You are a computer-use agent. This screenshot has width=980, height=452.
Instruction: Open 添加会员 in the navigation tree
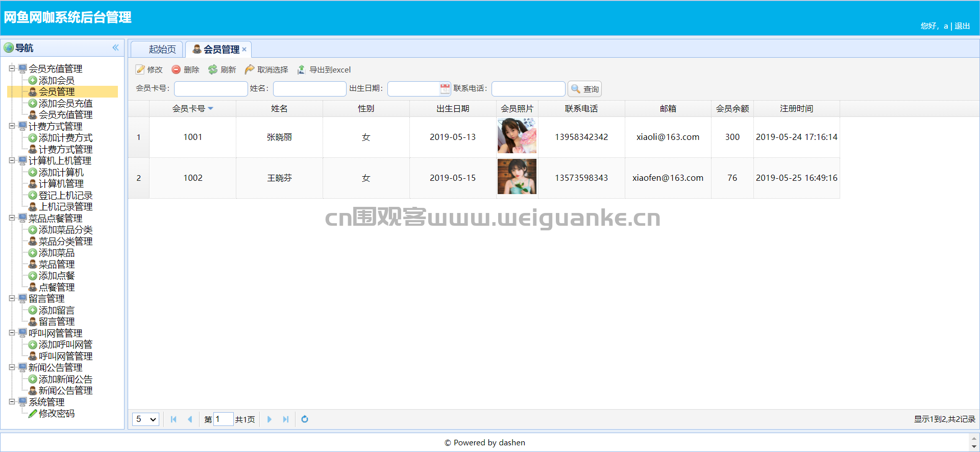coord(57,80)
